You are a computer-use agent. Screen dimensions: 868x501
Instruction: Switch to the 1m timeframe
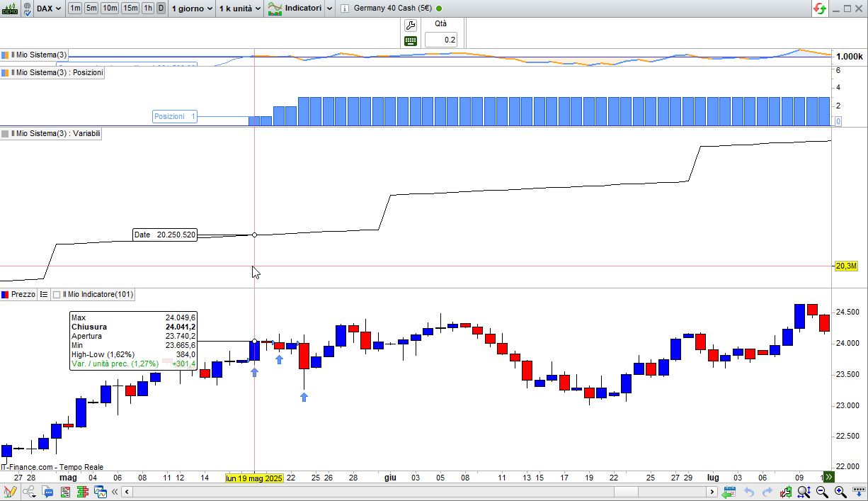75,9
